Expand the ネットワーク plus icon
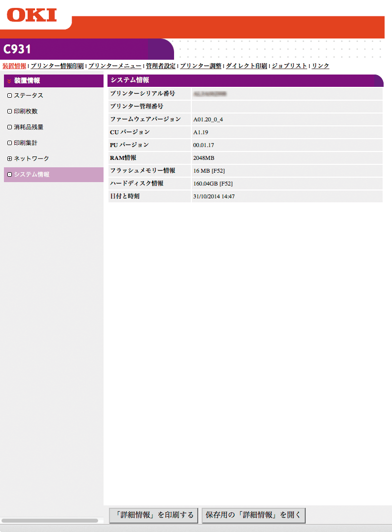 pyautogui.click(x=9, y=158)
